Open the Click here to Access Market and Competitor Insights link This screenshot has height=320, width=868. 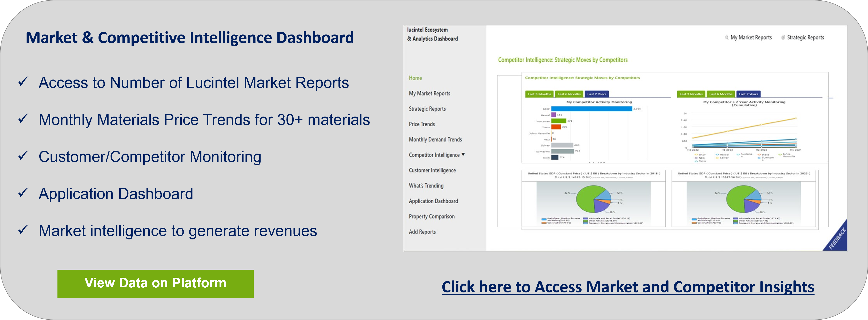(x=628, y=287)
